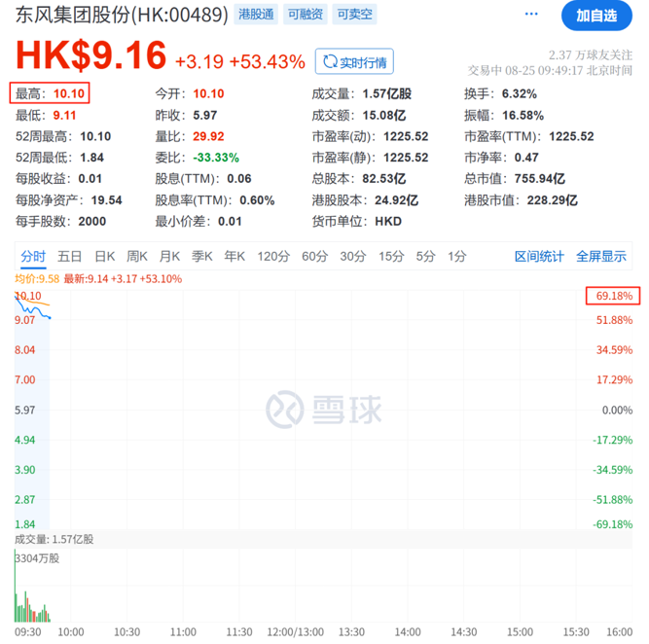Open the three-dot more options menu
The width and height of the screenshot is (649, 644).
(x=531, y=14)
